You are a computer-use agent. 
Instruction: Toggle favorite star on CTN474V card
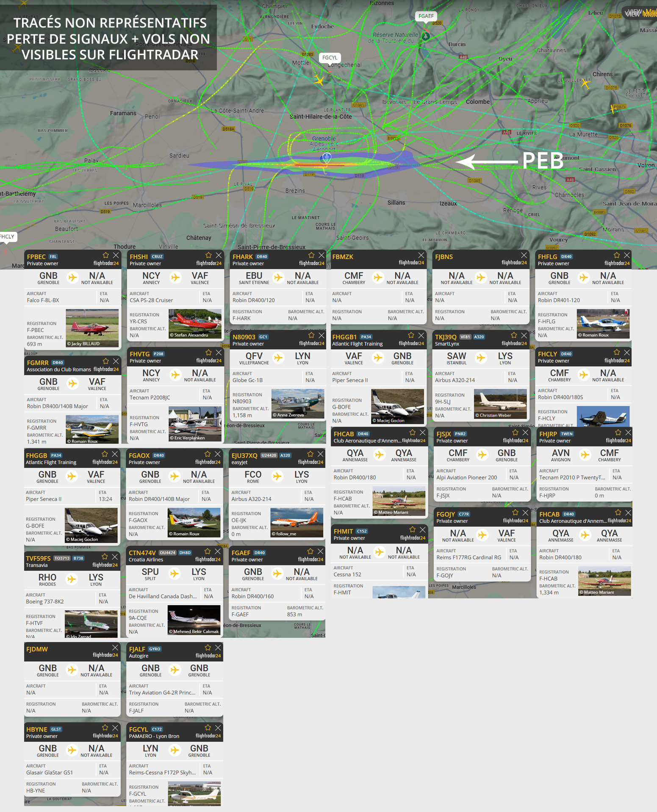coord(208,551)
